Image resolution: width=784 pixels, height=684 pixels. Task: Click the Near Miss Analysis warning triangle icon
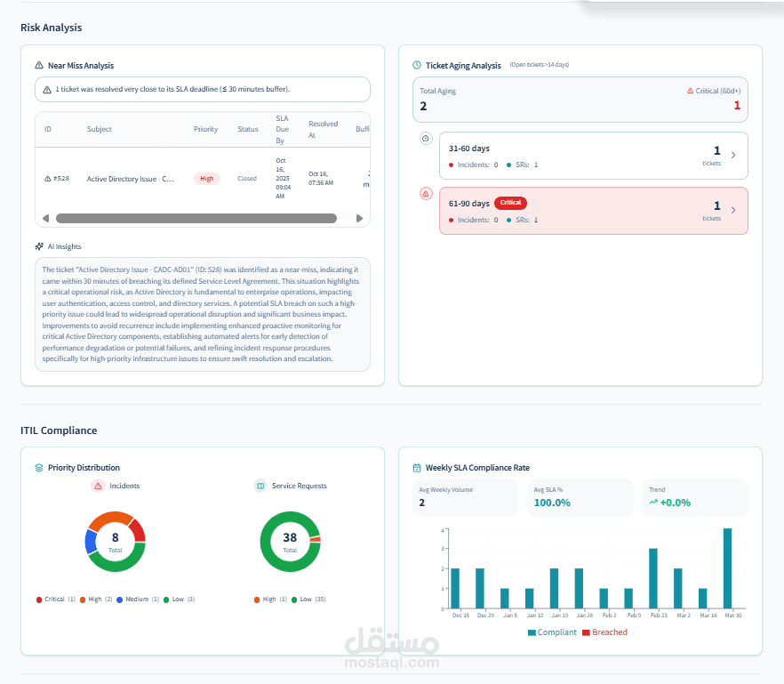point(39,66)
